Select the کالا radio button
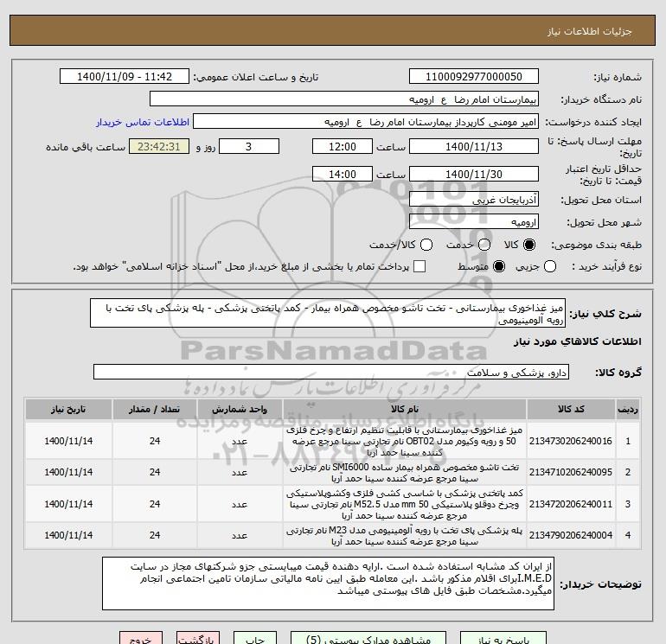666x644 pixels. point(529,245)
